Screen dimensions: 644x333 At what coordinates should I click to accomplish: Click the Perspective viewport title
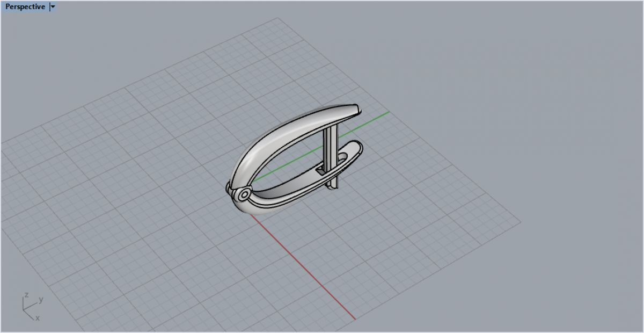[x=25, y=7]
